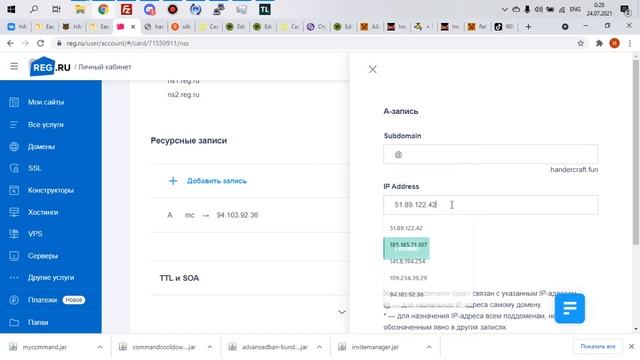
Task: Close the active reg.ru tab
Action: 133,27
